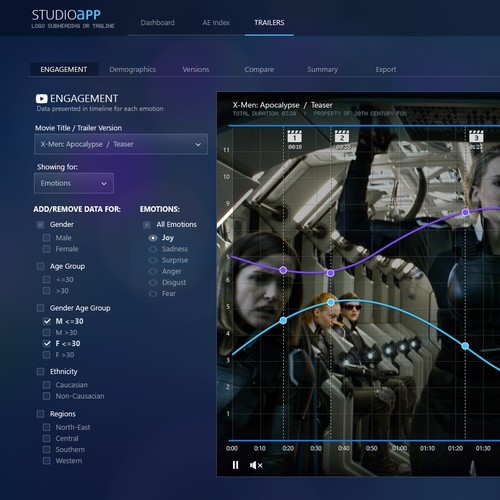The image size is (500, 500).
Task: Click the 01:20 time label on timeline
Action: click(455, 448)
